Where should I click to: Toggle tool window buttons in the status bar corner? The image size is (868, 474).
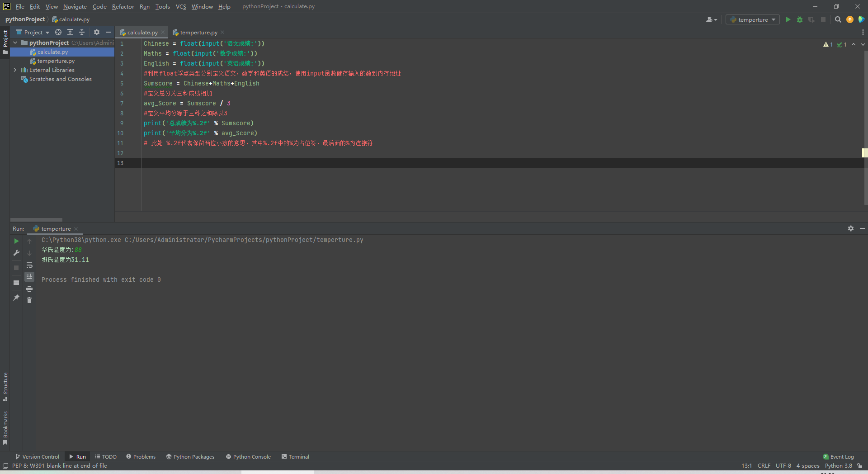tap(5, 465)
